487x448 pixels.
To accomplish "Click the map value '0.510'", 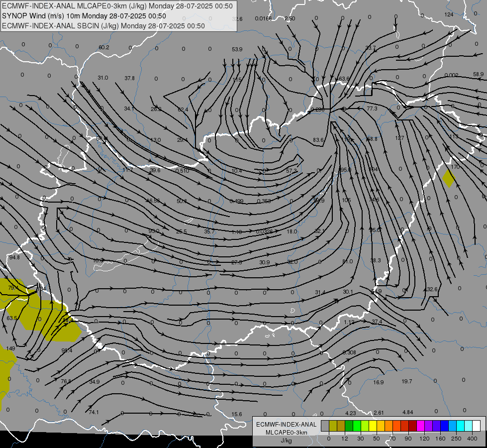I will [x=183, y=171].
